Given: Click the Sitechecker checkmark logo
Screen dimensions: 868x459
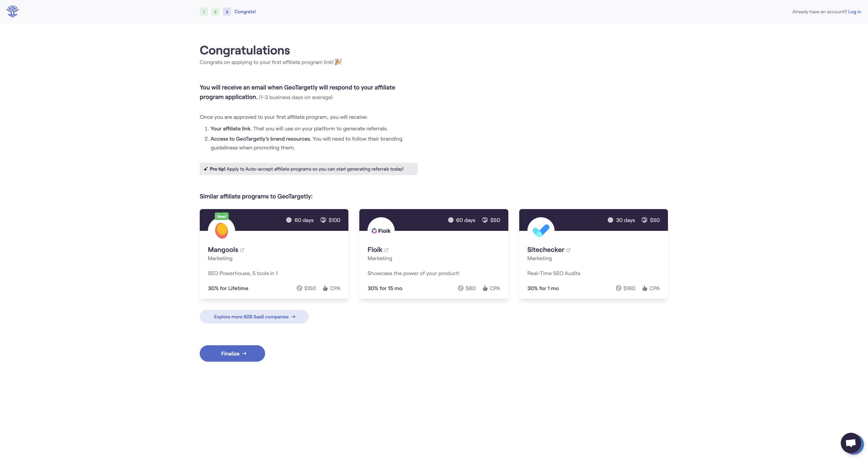Looking at the screenshot, I should click(541, 231).
